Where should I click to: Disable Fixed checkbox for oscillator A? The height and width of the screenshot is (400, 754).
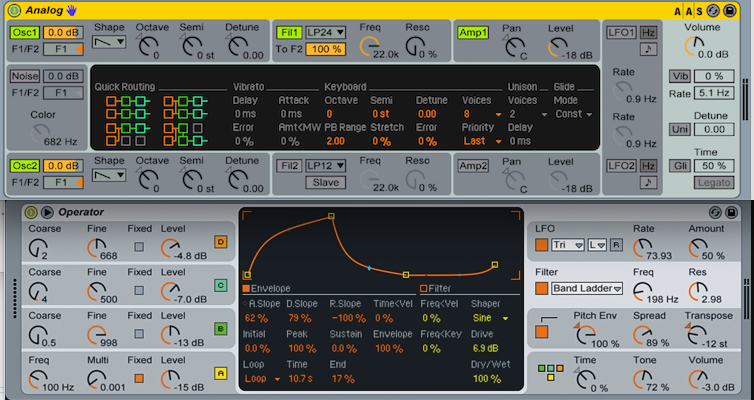pyautogui.click(x=139, y=378)
